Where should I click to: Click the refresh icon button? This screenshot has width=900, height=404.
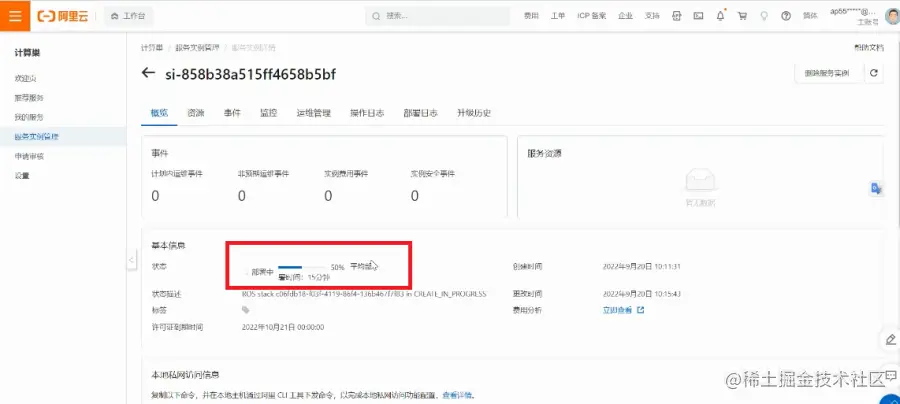tap(874, 73)
